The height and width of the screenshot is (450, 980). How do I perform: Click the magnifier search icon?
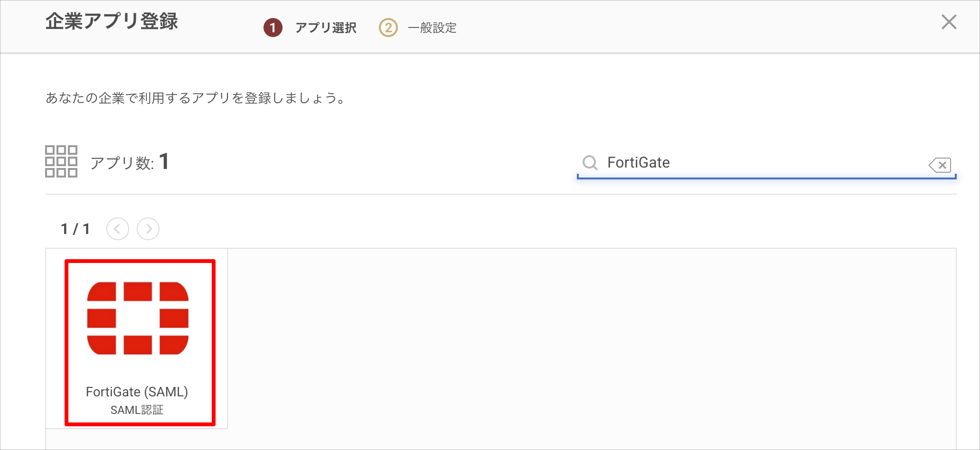click(x=590, y=163)
